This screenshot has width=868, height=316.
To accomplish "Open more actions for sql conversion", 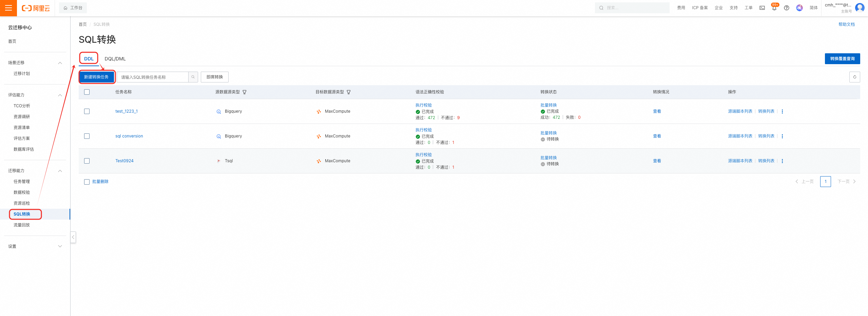I will [x=783, y=136].
